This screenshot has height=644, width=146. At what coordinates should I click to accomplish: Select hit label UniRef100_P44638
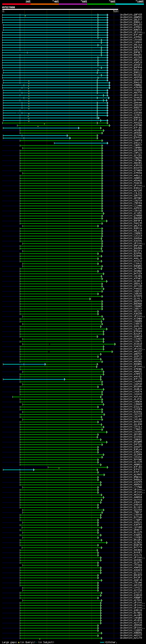(131, 183)
